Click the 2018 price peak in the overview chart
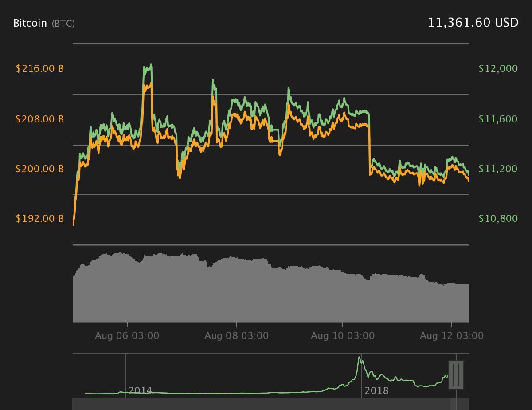Viewport: 532px width, 410px height. pyautogui.click(x=359, y=358)
